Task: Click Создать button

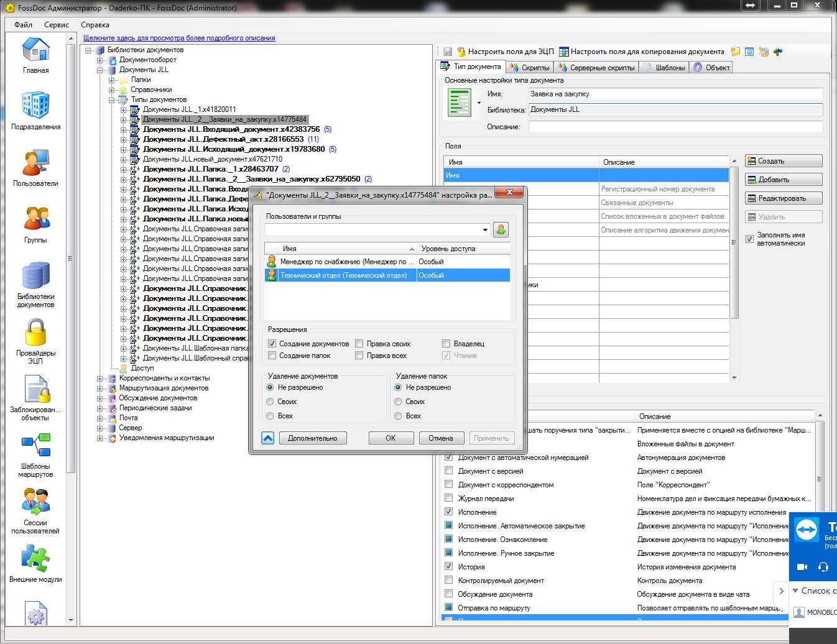Action: tap(784, 161)
